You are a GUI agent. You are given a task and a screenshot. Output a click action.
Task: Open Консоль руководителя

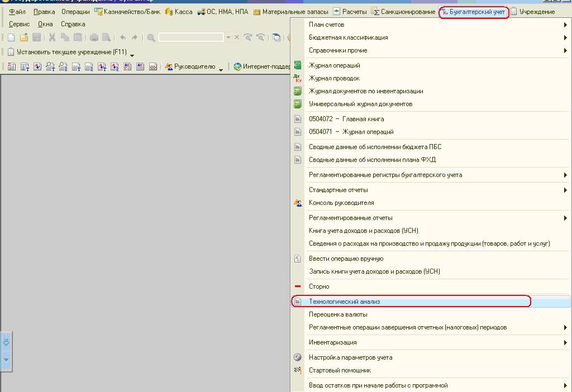tap(431, 203)
